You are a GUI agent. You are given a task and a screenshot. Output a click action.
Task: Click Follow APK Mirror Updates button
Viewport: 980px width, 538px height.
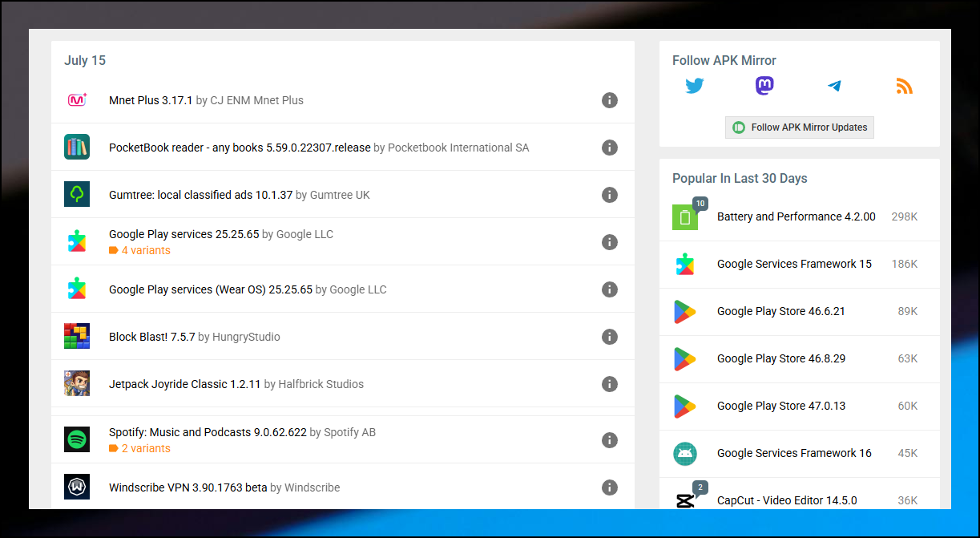coord(800,127)
